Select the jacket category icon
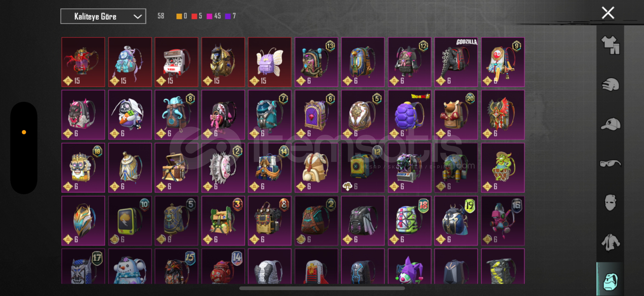The image size is (644, 296). click(610, 242)
